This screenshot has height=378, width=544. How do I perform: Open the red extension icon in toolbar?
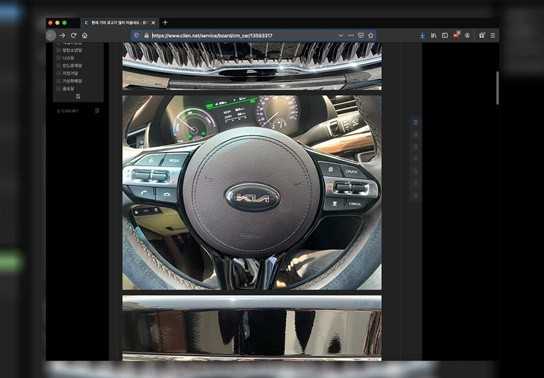point(456,35)
